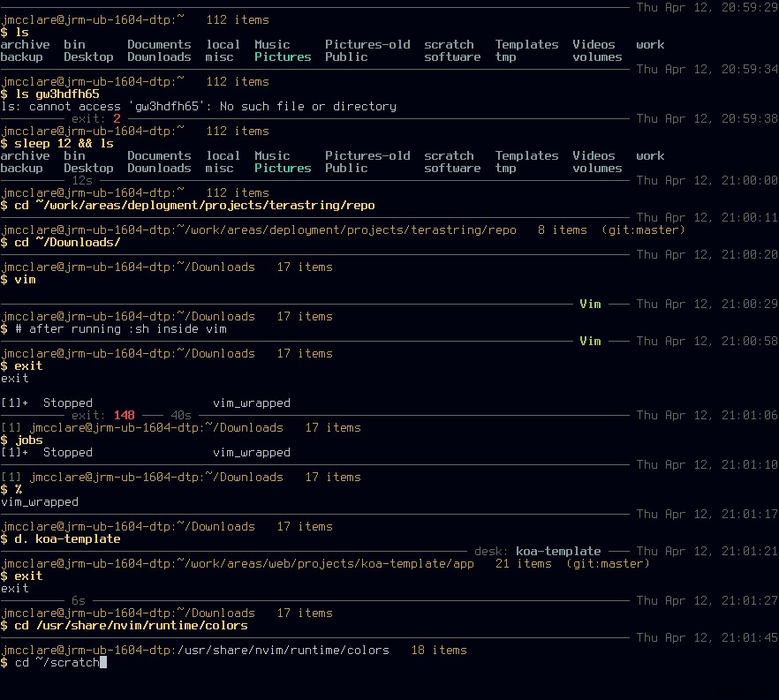Click '(git:master)' next to '8 items'
Screen dimensions: 779x700
643,230
